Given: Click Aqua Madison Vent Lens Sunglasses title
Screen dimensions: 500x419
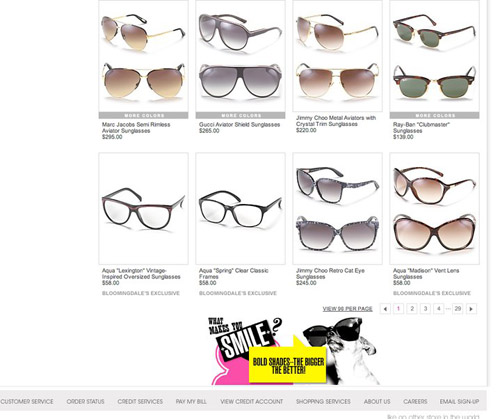Looking at the screenshot, I should click(x=426, y=274).
